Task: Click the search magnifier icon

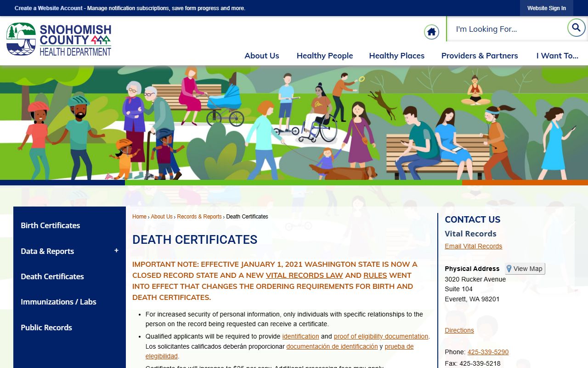Action: (x=576, y=28)
